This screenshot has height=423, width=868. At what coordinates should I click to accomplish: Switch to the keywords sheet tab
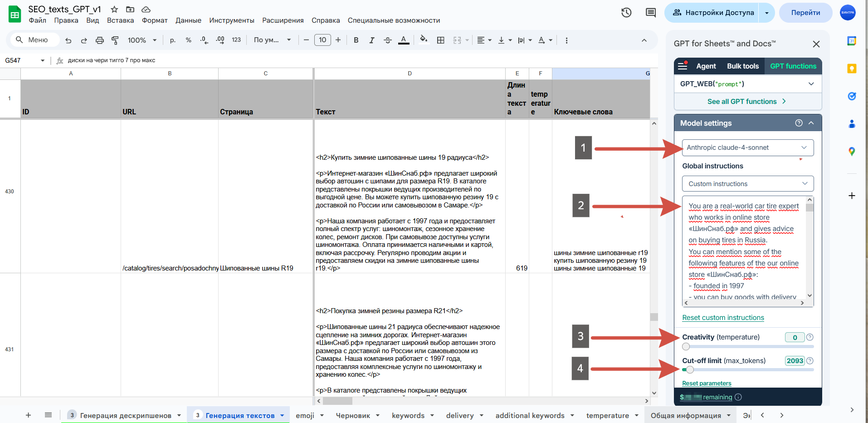point(408,415)
